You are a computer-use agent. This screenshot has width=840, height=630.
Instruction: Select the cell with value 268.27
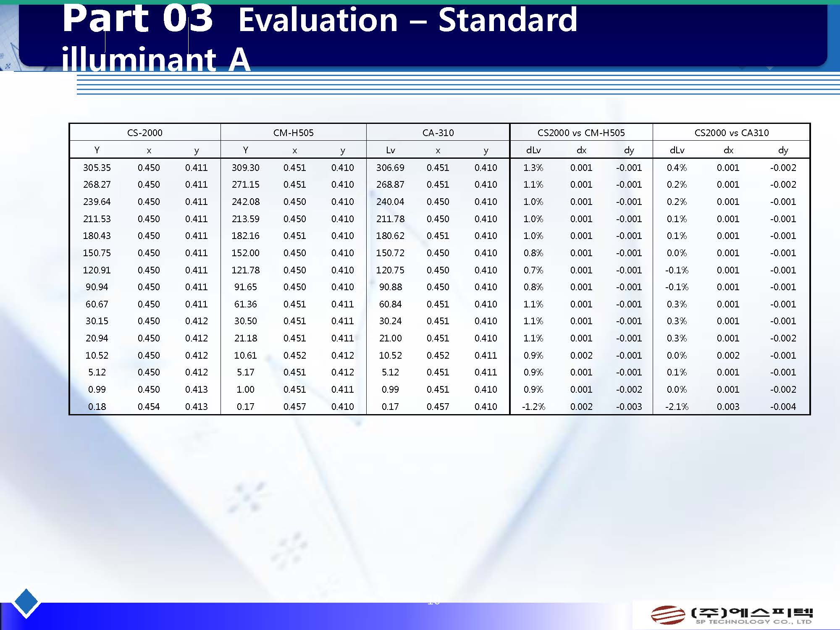pyautogui.click(x=97, y=184)
